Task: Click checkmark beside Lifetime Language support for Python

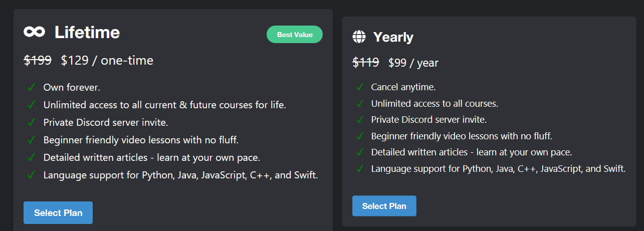Action: (x=31, y=175)
